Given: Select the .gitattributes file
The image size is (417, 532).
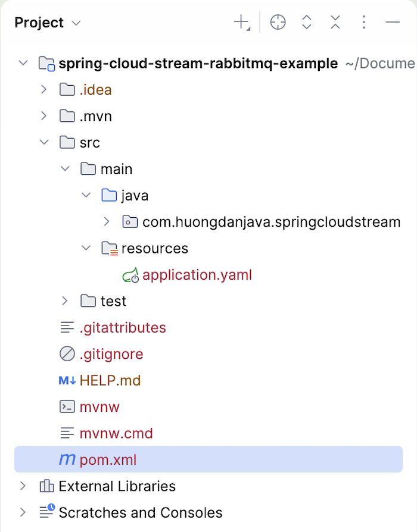Looking at the screenshot, I should point(123,328).
